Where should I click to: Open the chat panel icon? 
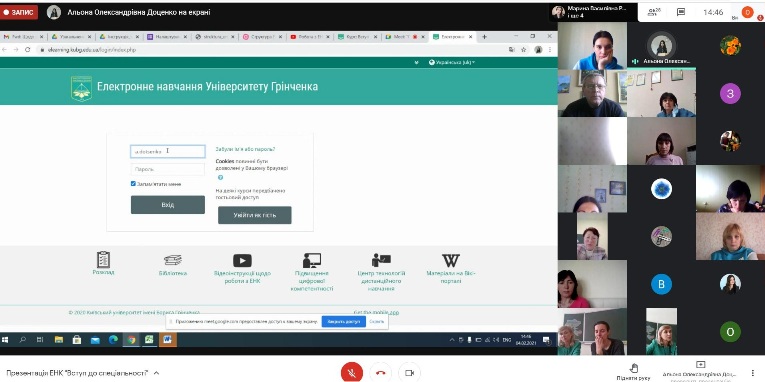pos(681,12)
